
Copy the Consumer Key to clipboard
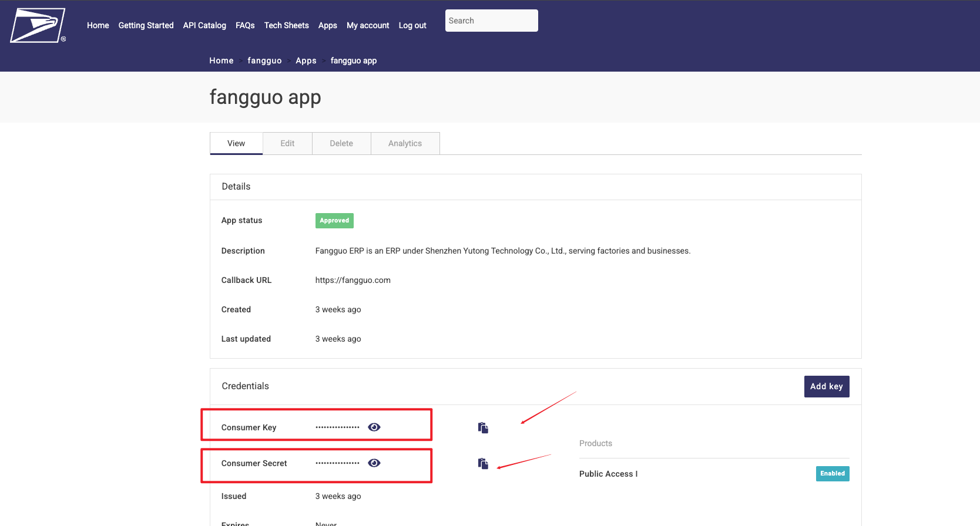[483, 428]
